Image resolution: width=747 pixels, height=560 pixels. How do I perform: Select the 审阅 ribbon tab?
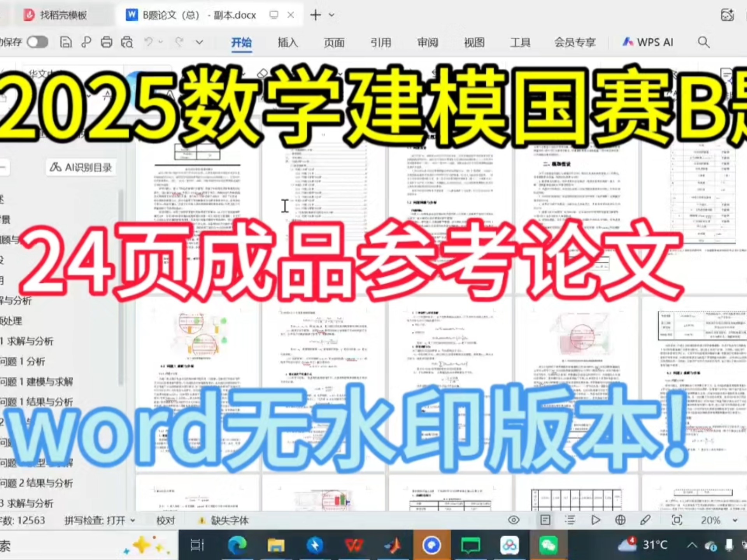tap(428, 42)
